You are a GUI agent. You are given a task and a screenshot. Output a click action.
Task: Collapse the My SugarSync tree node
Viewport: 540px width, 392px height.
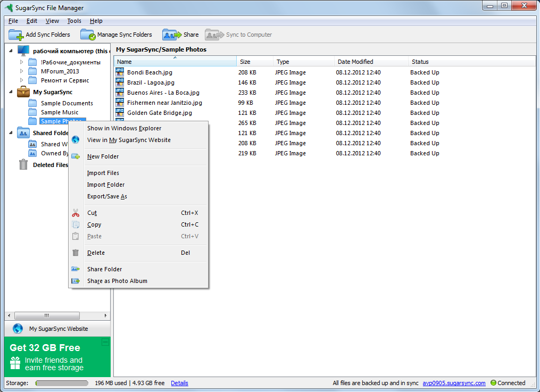(x=11, y=92)
